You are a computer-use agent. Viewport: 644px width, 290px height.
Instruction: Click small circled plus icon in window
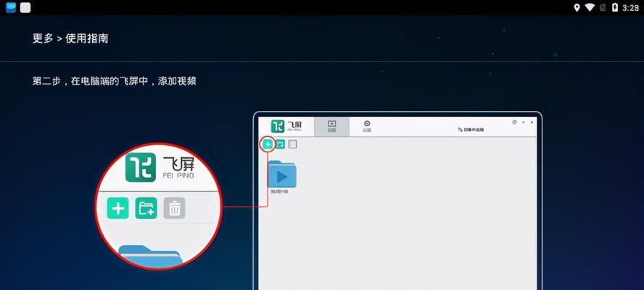point(268,144)
